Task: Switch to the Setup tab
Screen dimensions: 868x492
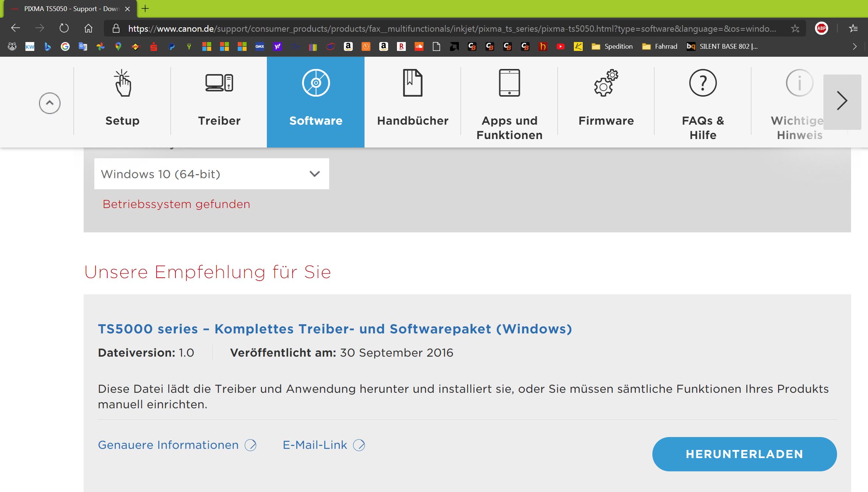Action: click(x=122, y=102)
